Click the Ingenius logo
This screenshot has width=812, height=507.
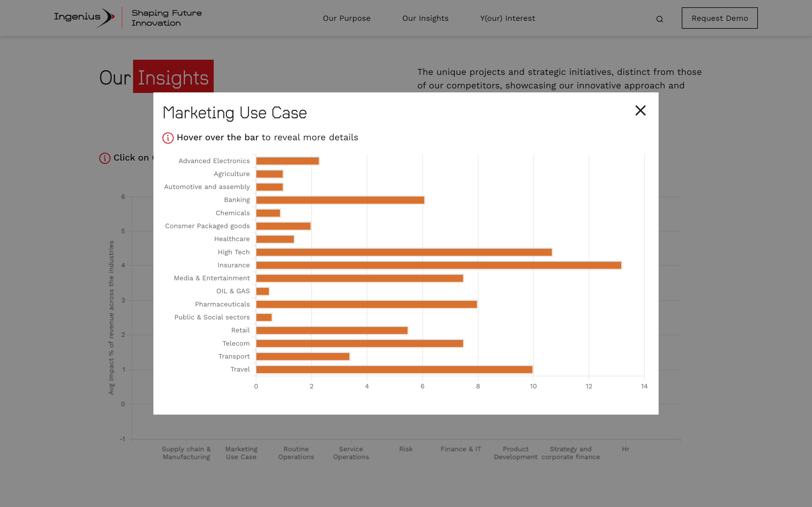pos(84,17)
